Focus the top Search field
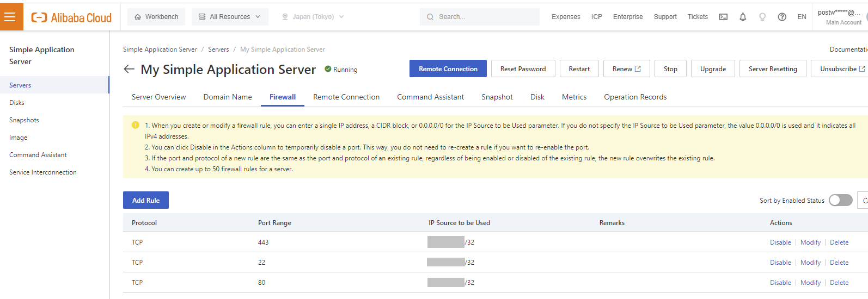 480,17
